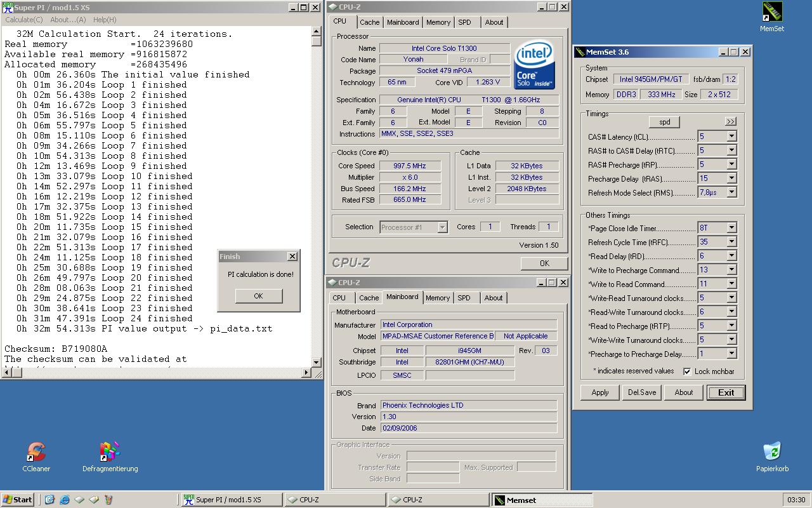The width and height of the screenshot is (812, 508).
Task: Open the MemSet desktop shortcut
Action: (x=771, y=17)
